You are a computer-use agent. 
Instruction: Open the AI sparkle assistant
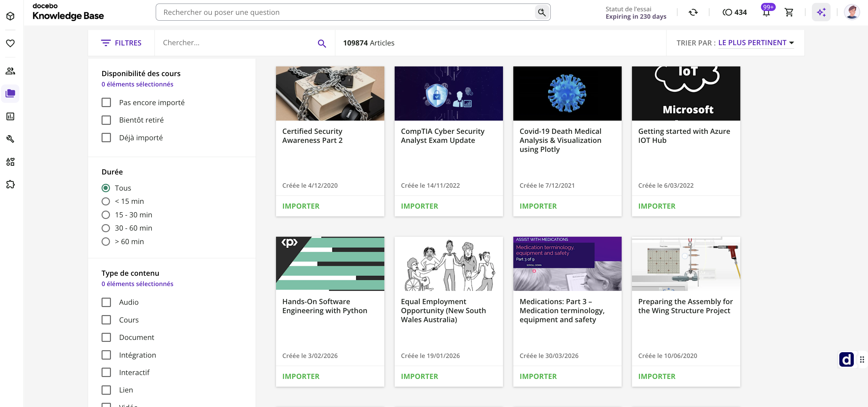pyautogui.click(x=821, y=12)
